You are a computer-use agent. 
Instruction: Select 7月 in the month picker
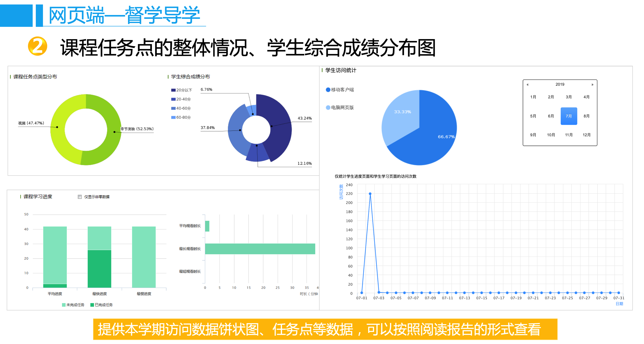569,116
